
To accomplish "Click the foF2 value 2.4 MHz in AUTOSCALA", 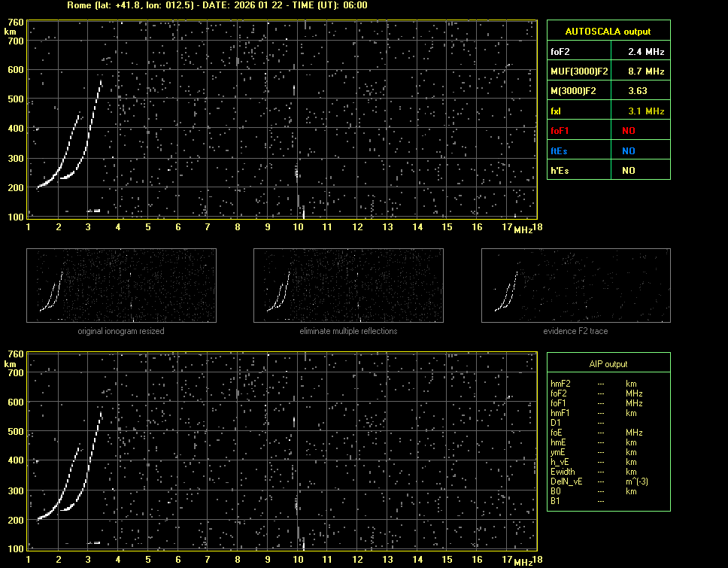I will pos(646,52).
